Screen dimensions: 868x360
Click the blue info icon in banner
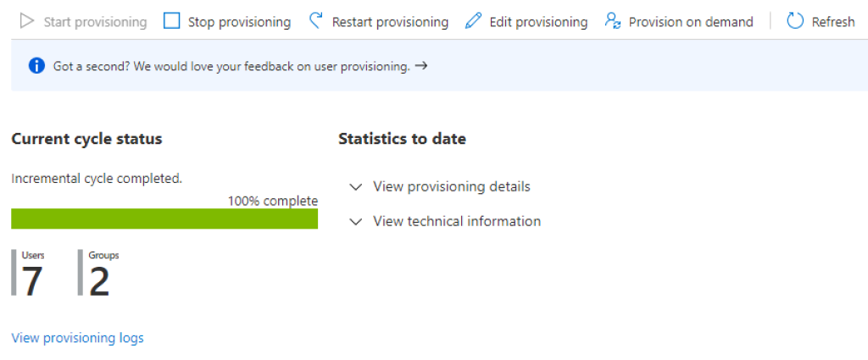point(36,66)
